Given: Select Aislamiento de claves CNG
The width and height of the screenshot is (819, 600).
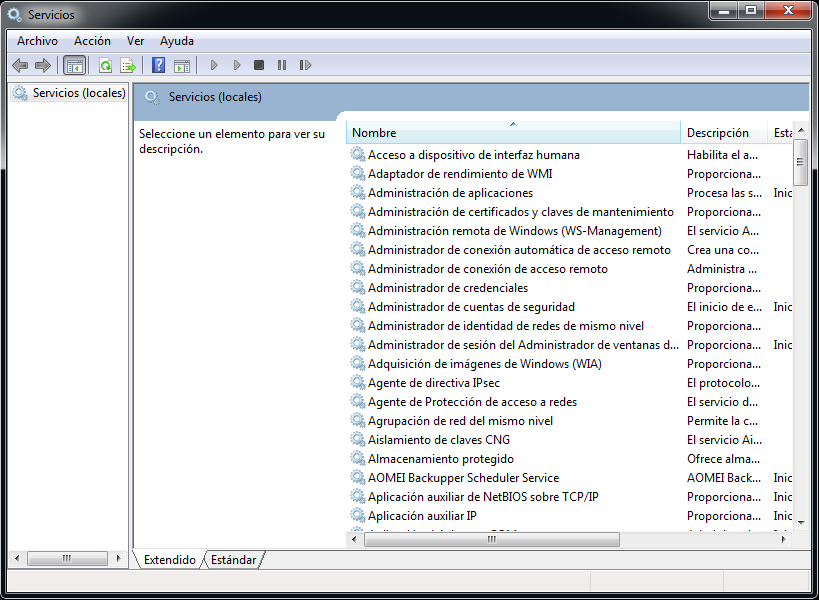Looking at the screenshot, I should pos(439,440).
